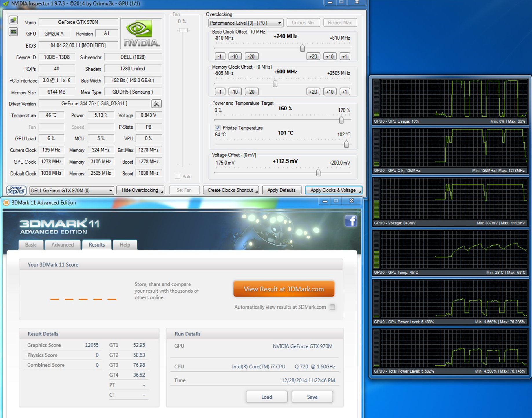Screen dimensions: 532x418
Task: Click Temperature Target slider handle
Action: pos(346,144)
